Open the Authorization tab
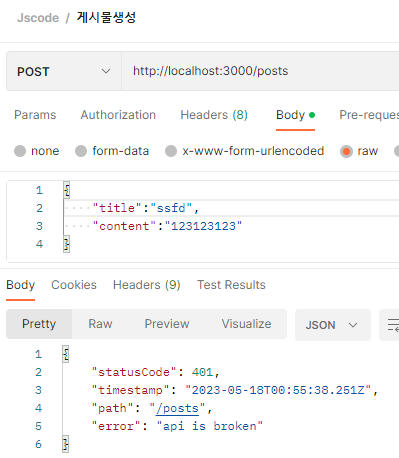The height and width of the screenshot is (458, 399). (x=118, y=115)
